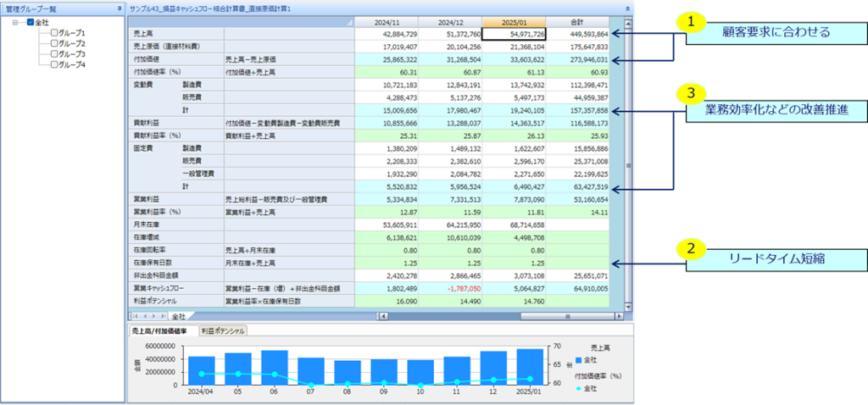Uncheck the 全社 checkbox
Viewport: 868px width, 405px height.
pos(31,21)
